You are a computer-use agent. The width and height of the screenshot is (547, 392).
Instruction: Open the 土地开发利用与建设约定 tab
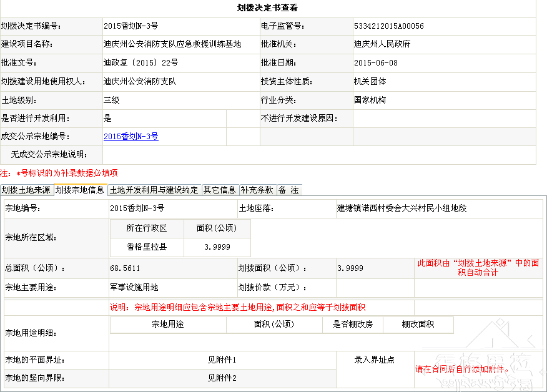154,190
